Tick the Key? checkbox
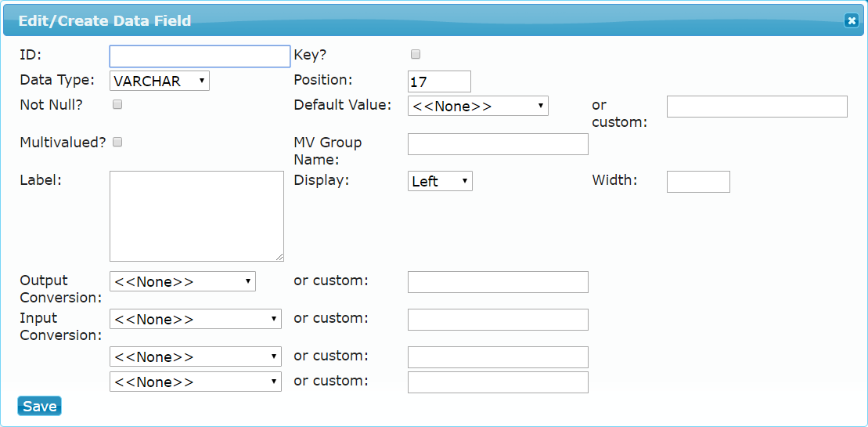 click(x=416, y=54)
